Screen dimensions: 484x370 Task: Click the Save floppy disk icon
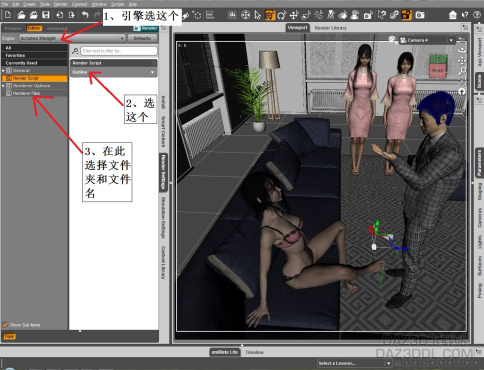click(46, 15)
